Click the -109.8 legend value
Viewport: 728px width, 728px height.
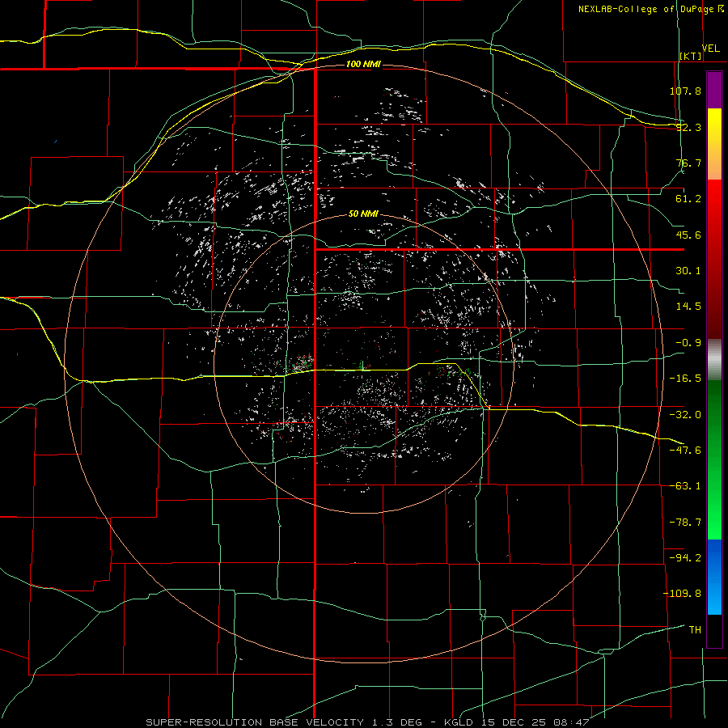point(682,594)
